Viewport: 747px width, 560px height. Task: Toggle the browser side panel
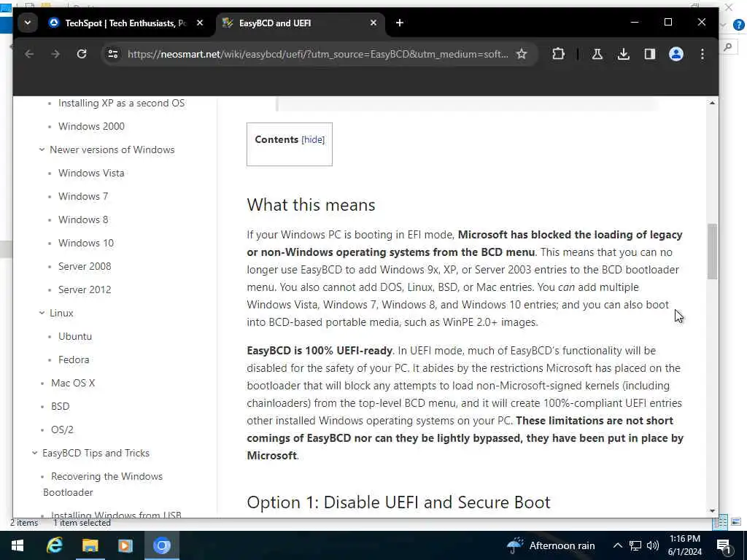650,54
